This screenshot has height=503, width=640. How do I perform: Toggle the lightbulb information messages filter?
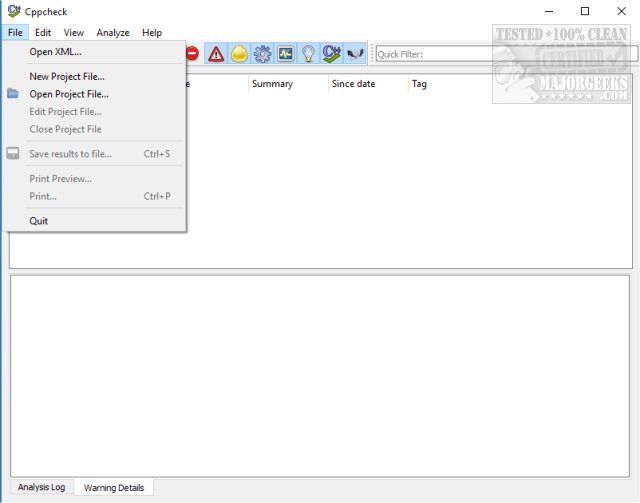[309, 53]
